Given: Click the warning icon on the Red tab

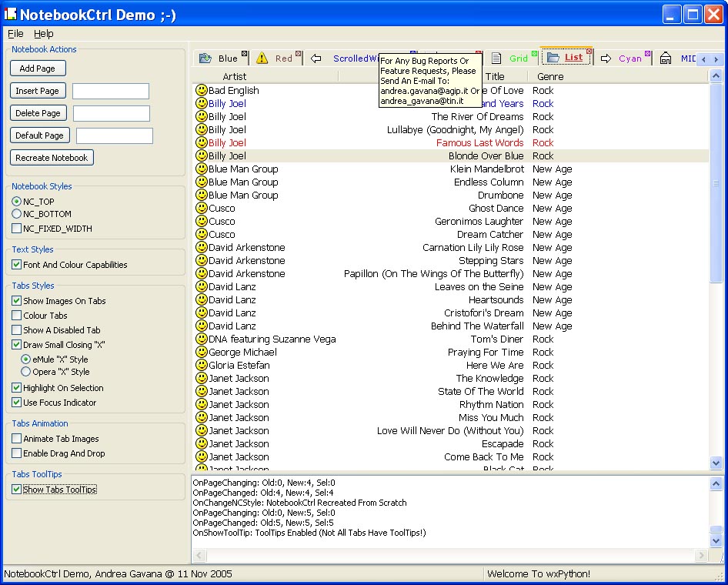Looking at the screenshot, I should pos(262,58).
